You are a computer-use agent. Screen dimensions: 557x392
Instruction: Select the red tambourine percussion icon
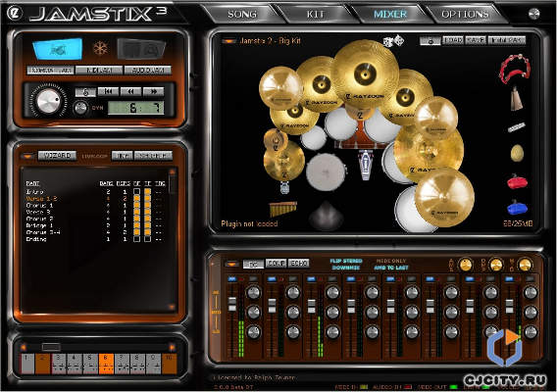tap(516, 69)
